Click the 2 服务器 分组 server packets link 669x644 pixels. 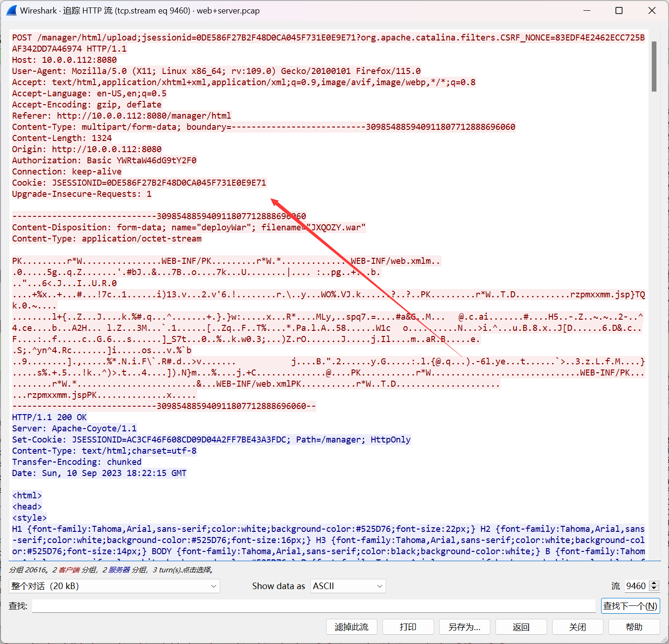click(x=124, y=570)
